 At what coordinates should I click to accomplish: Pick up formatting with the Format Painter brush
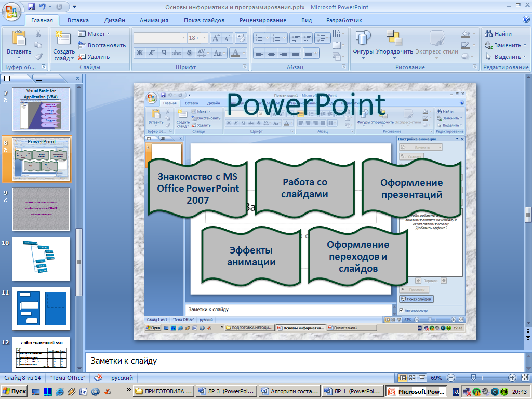38,56
